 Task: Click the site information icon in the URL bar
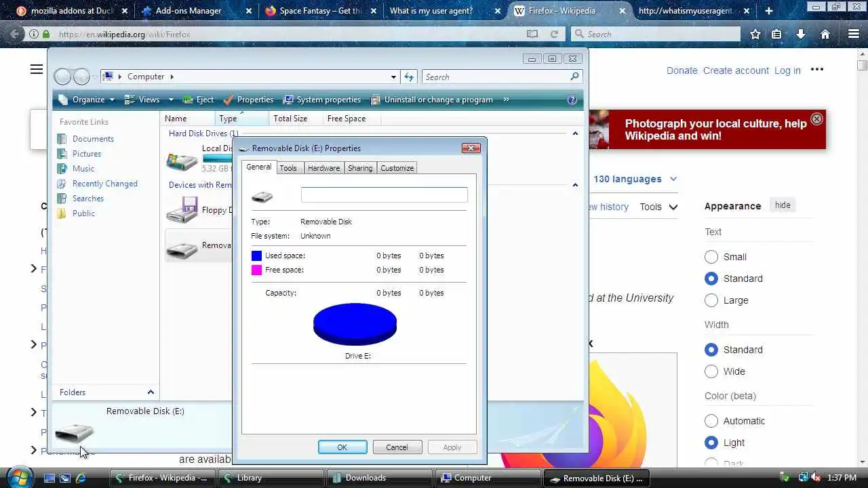[x=33, y=34]
